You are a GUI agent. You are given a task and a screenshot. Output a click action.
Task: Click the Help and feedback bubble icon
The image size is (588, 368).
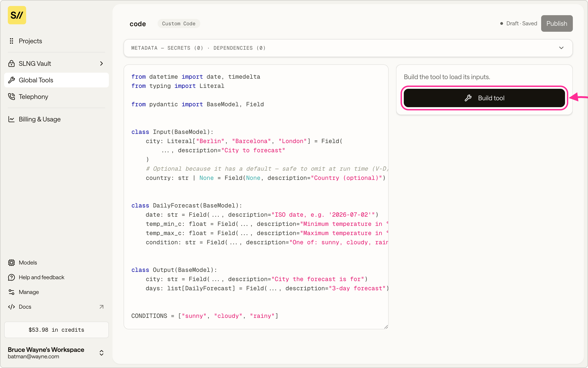point(11,277)
